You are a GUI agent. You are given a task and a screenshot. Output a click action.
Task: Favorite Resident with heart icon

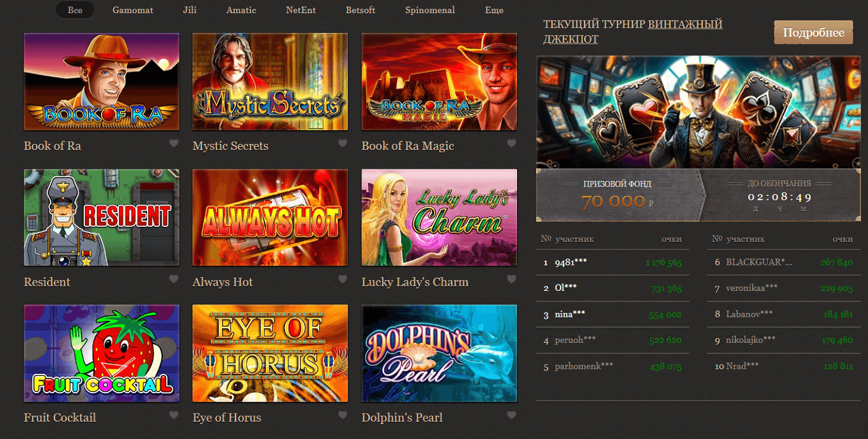174,280
